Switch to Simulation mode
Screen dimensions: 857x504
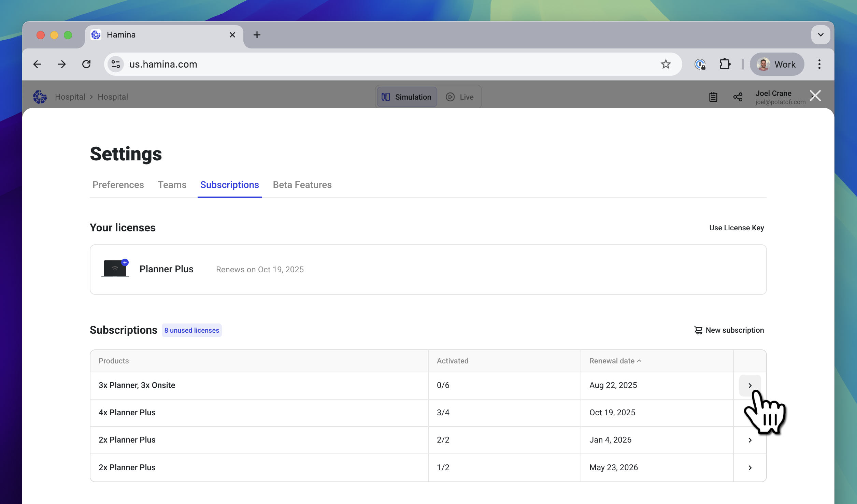click(x=406, y=97)
